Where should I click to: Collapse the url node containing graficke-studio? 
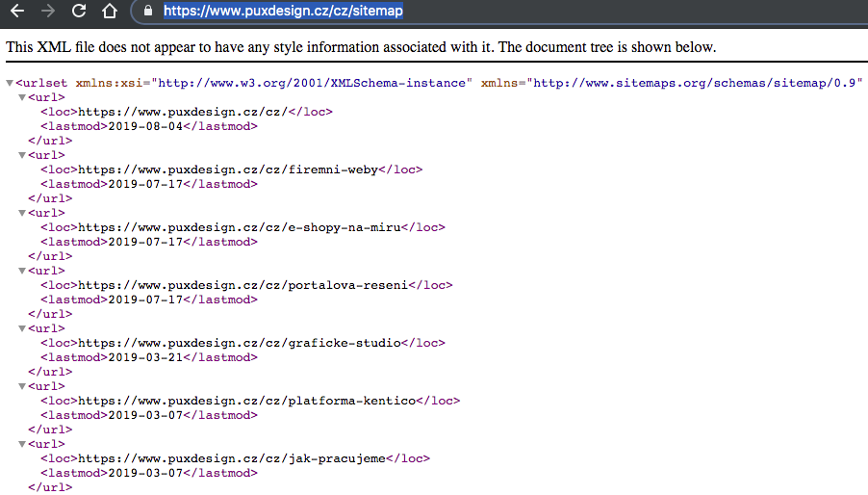pyautogui.click(x=22, y=328)
